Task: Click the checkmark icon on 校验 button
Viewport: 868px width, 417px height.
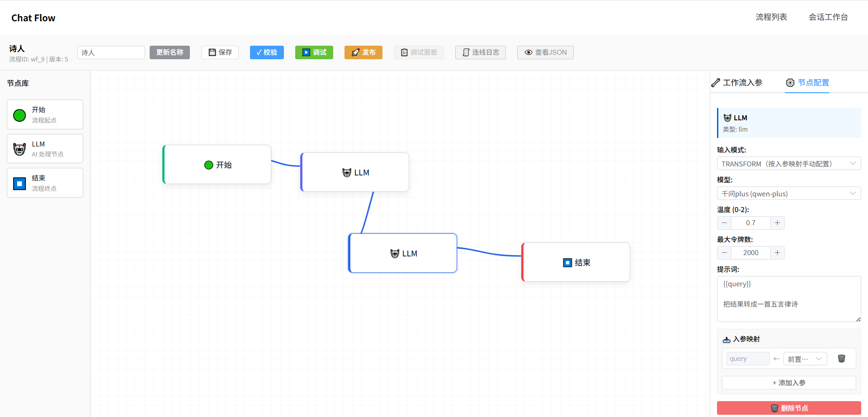Action: coord(259,52)
